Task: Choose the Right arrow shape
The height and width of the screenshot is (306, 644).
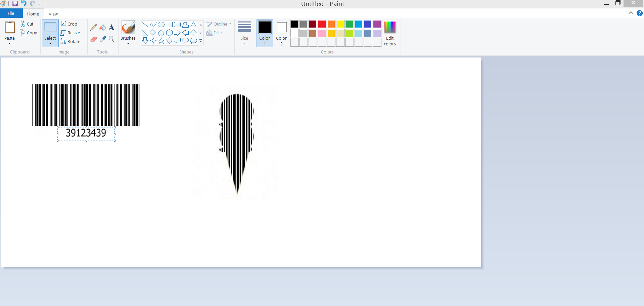Action: pos(177,33)
